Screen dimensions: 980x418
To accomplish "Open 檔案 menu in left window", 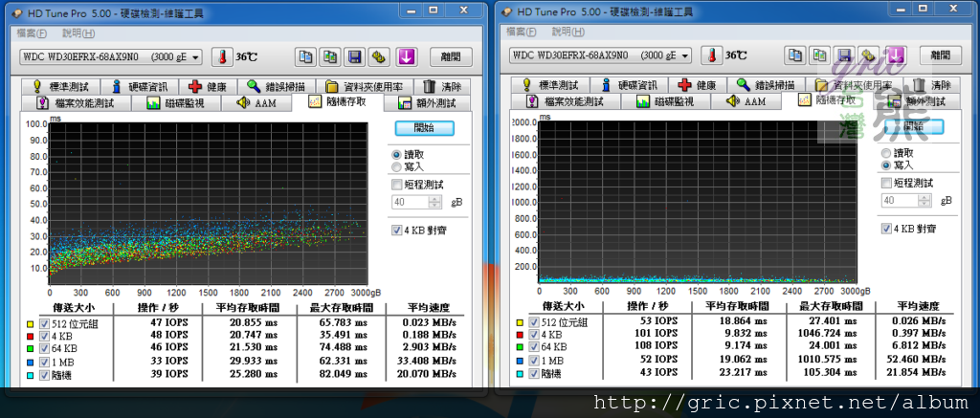I will click(32, 33).
